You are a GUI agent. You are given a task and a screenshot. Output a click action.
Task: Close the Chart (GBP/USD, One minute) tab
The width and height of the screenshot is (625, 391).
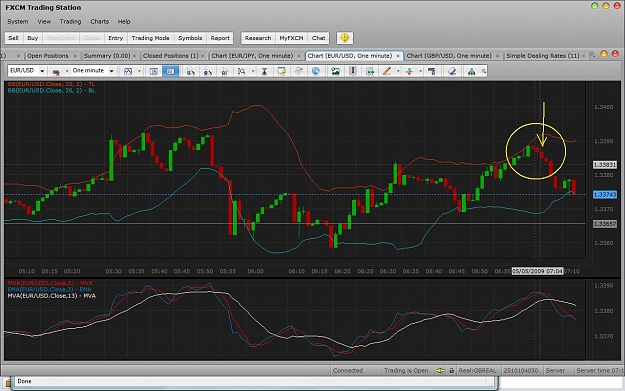point(497,56)
